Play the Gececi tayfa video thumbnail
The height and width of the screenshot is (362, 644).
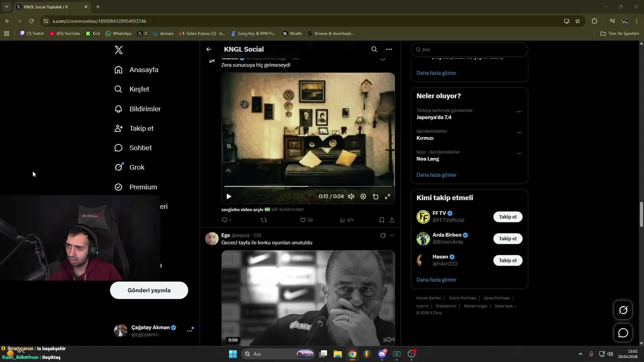pyautogui.click(x=308, y=298)
